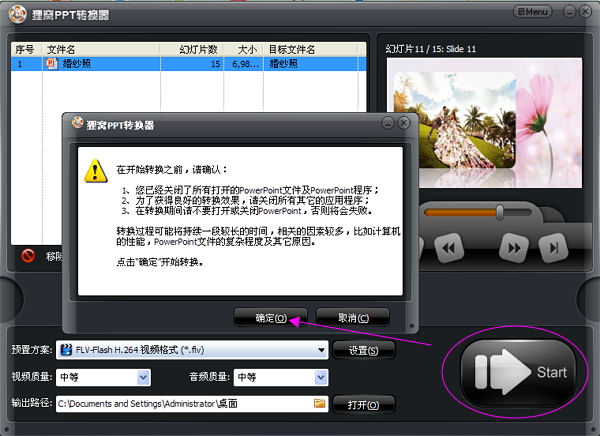Click the app logo in main title bar

click(18, 15)
